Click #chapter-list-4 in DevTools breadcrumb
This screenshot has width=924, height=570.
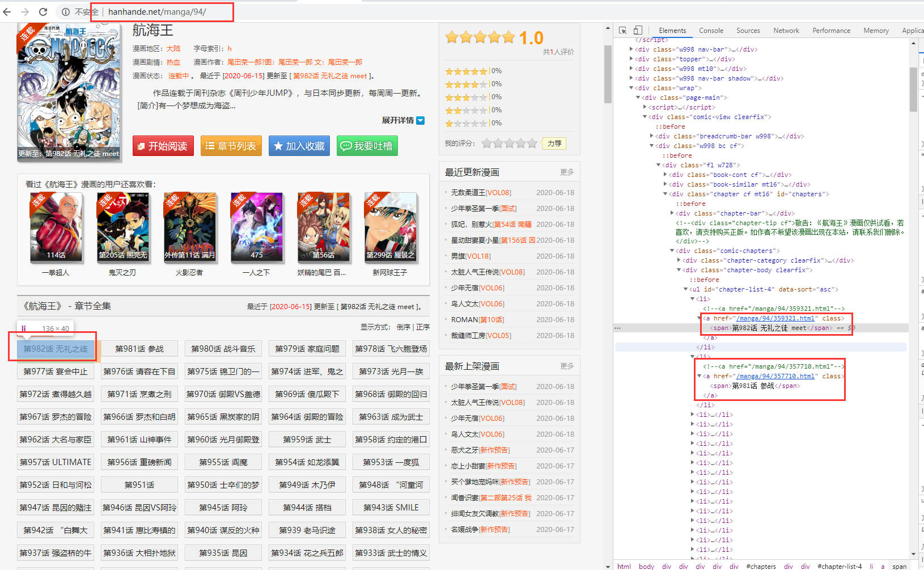click(x=840, y=566)
